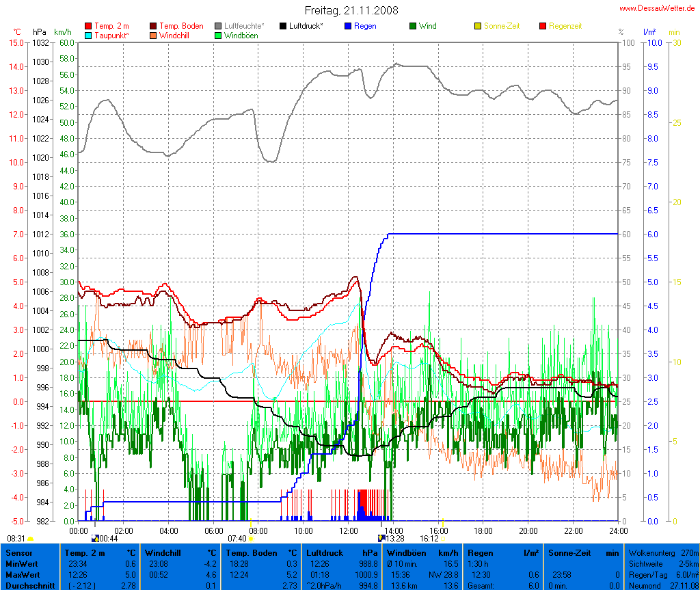Click the bright green Windböen legend square
The height and width of the screenshot is (590, 700).
click(x=218, y=35)
